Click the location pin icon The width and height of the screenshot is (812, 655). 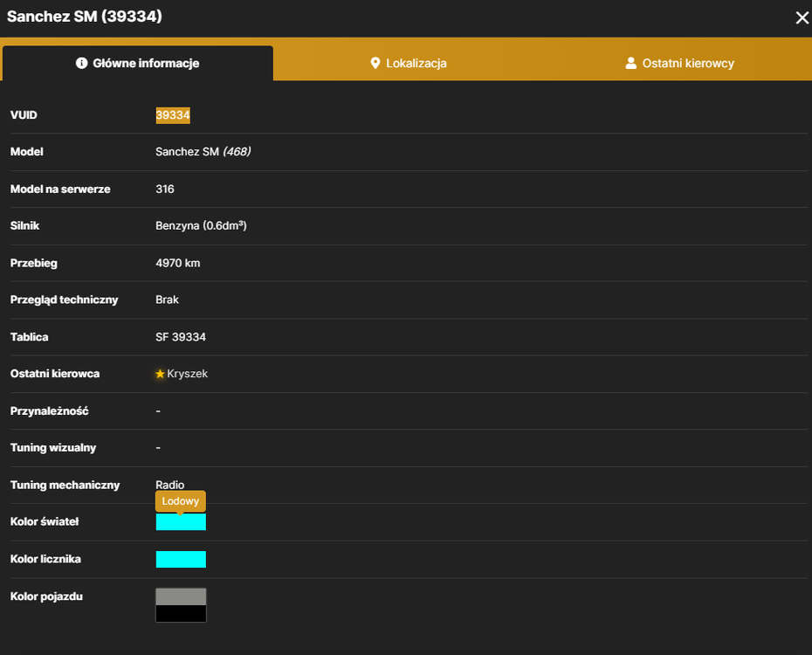click(x=375, y=63)
